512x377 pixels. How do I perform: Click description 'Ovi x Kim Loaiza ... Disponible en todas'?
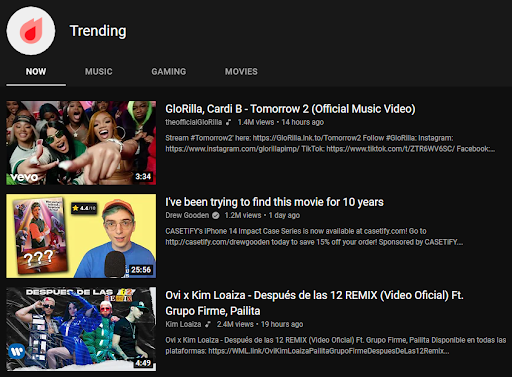coord(336,345)
